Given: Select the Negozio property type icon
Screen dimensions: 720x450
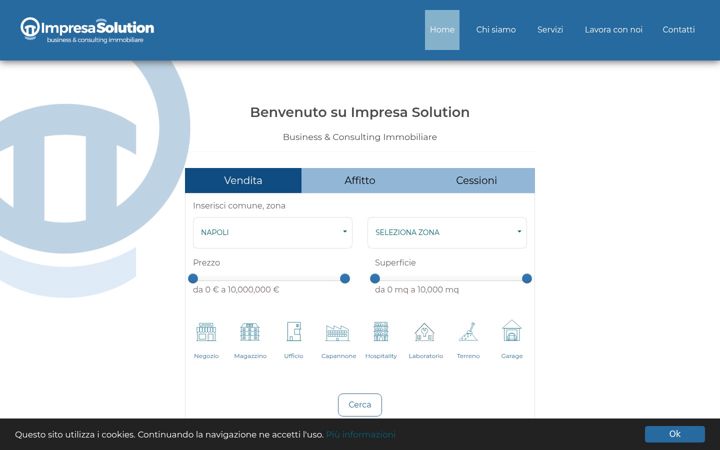Looking at the screenshot, I should [206, 332].
